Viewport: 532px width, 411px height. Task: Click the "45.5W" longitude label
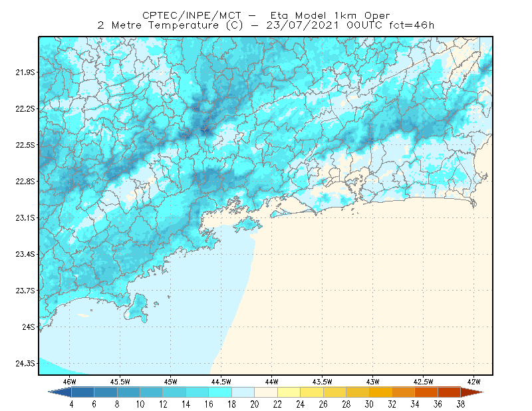[120, 382]
